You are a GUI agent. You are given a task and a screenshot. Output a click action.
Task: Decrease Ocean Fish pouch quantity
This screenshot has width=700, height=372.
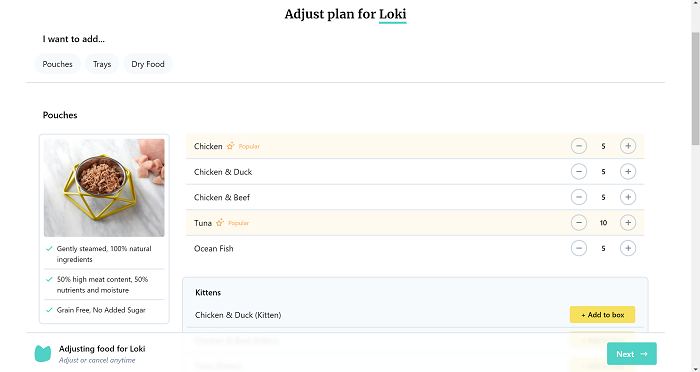pyautogui.click(x=579, y=248)
